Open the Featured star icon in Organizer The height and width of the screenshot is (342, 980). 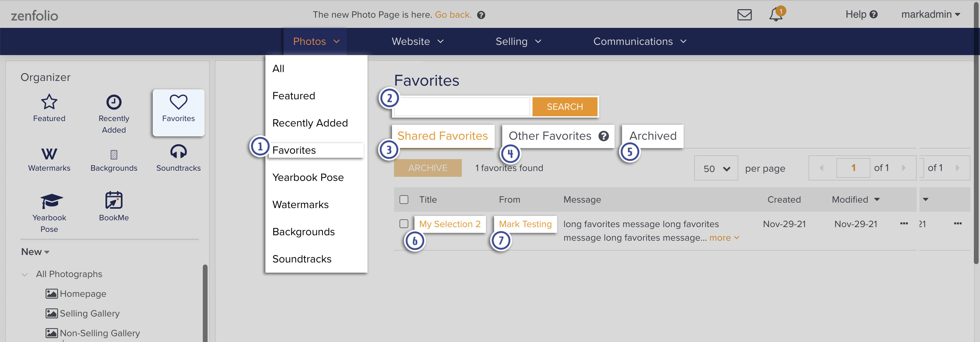coord(49,102)
